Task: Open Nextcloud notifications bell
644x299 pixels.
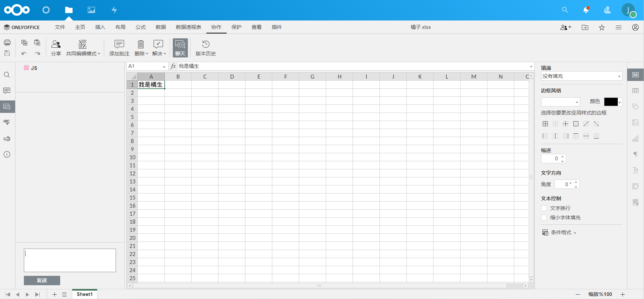Action: [586, 10]
